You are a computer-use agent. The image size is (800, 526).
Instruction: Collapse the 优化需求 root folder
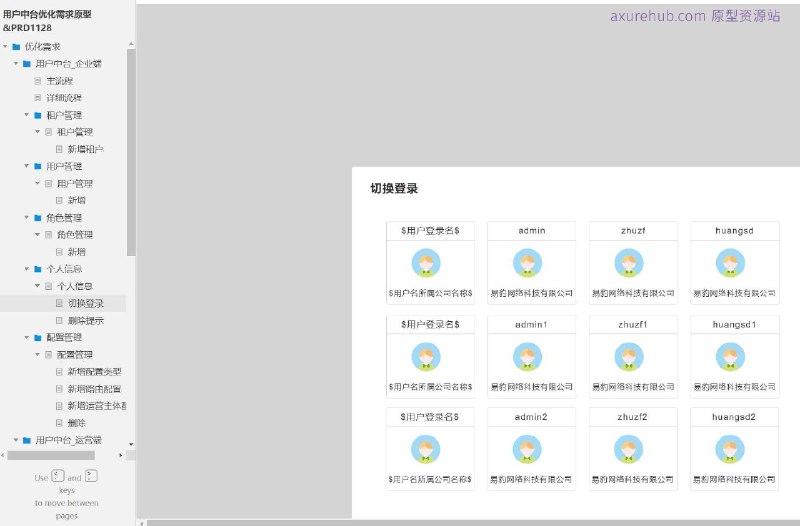click(x=5, y=46)
